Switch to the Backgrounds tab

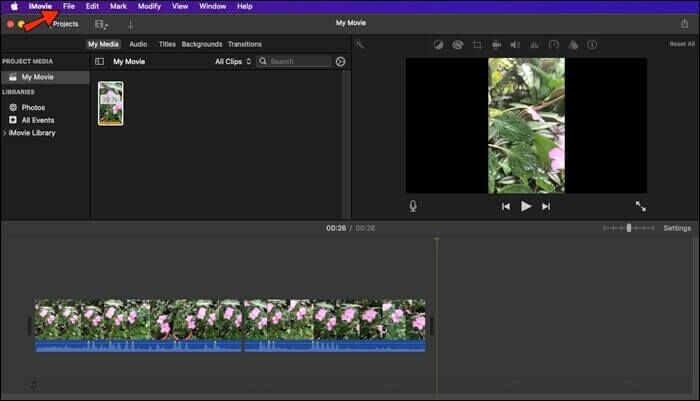tap(202, 44)
